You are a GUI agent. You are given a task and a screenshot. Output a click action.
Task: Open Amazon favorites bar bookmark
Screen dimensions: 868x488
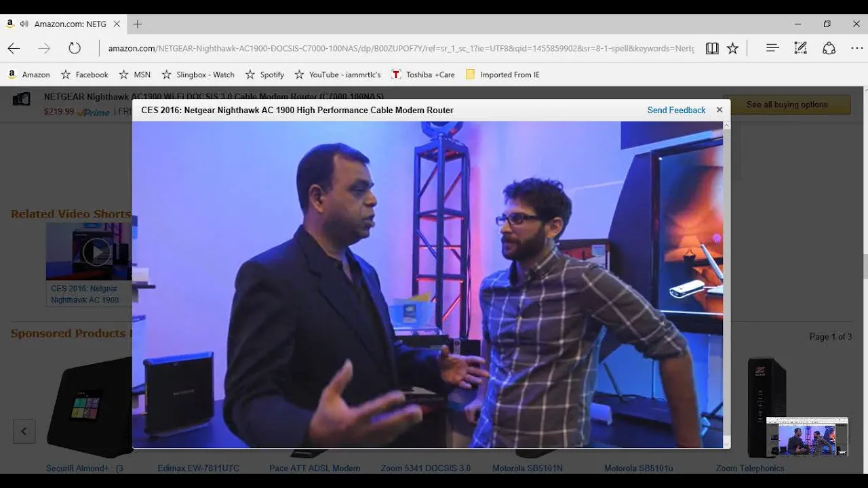coord(28,75)
